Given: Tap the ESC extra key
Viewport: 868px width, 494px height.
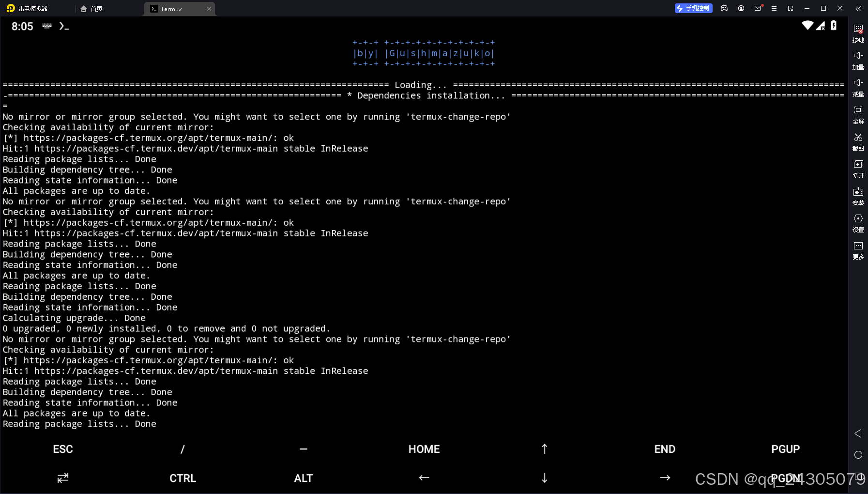Looking at the screenshot, I should pyautogui.click(x=63, y=449).
